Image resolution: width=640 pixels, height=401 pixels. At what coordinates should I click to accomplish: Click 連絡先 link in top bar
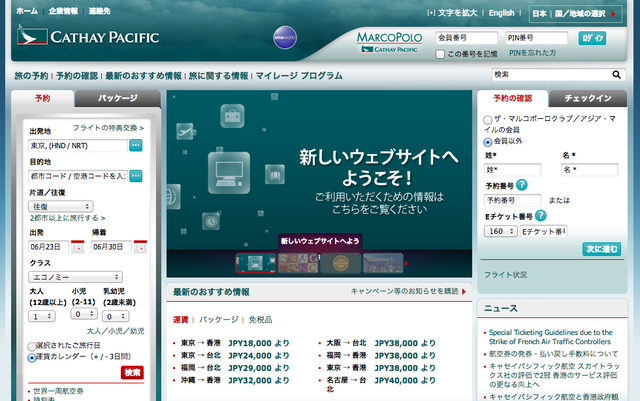point(99,11)
